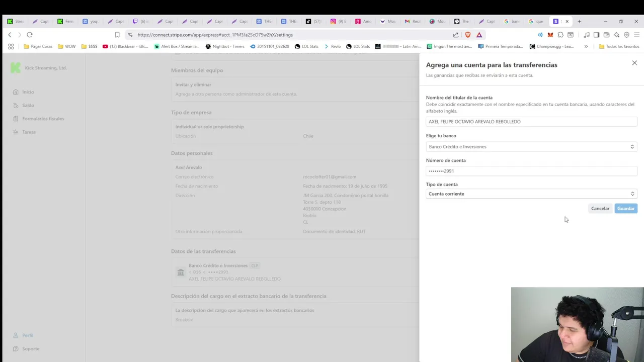Close the active Stripe tab
The height and width of the screenshot is (362, 644).
567,22
